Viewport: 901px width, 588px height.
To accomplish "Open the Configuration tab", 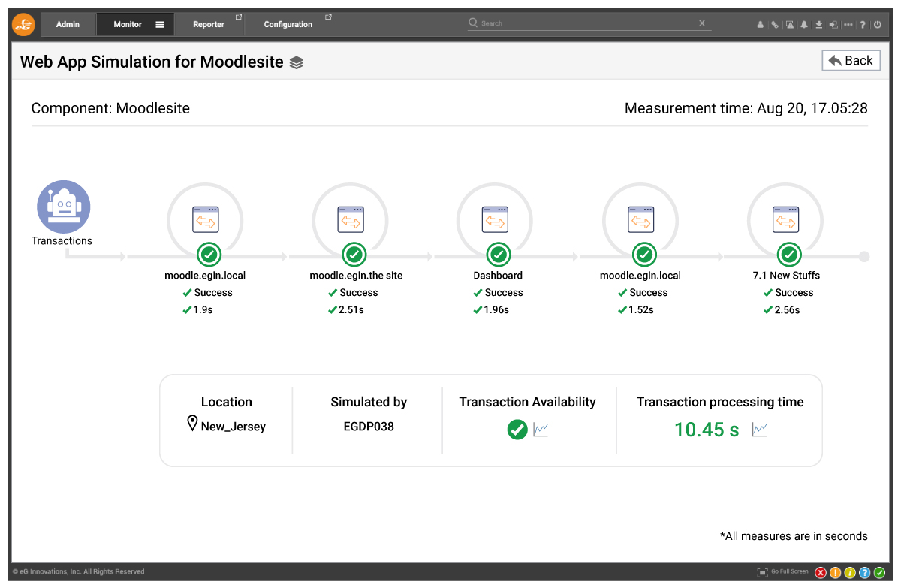I will pos(288,24).
